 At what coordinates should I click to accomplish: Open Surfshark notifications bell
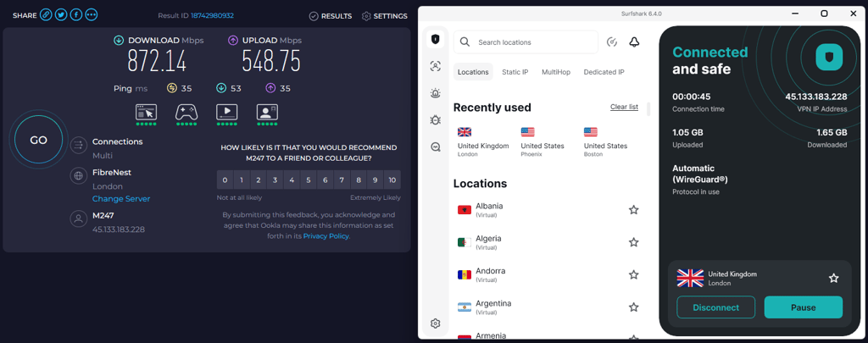[634, 42]
